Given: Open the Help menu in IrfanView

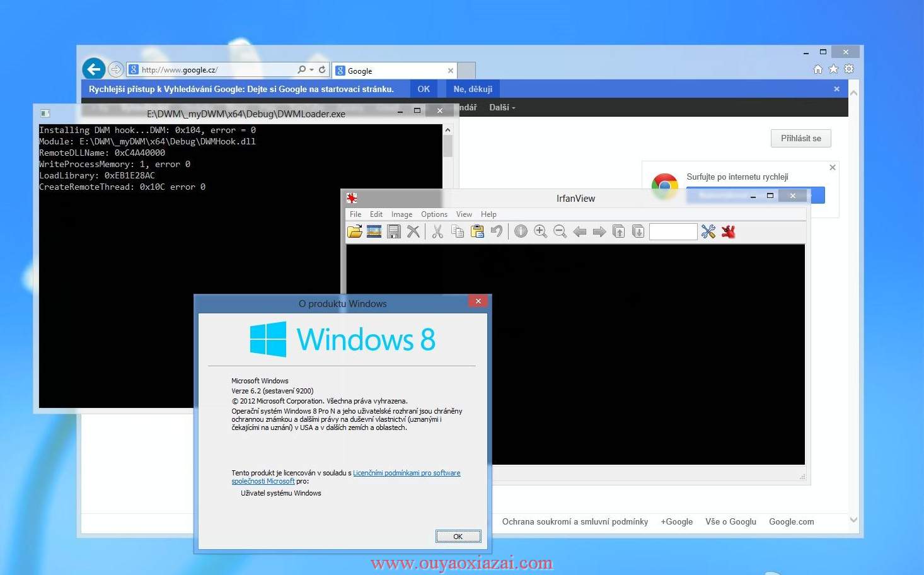Looking at the screenshot, I should [x=488, y=214].
